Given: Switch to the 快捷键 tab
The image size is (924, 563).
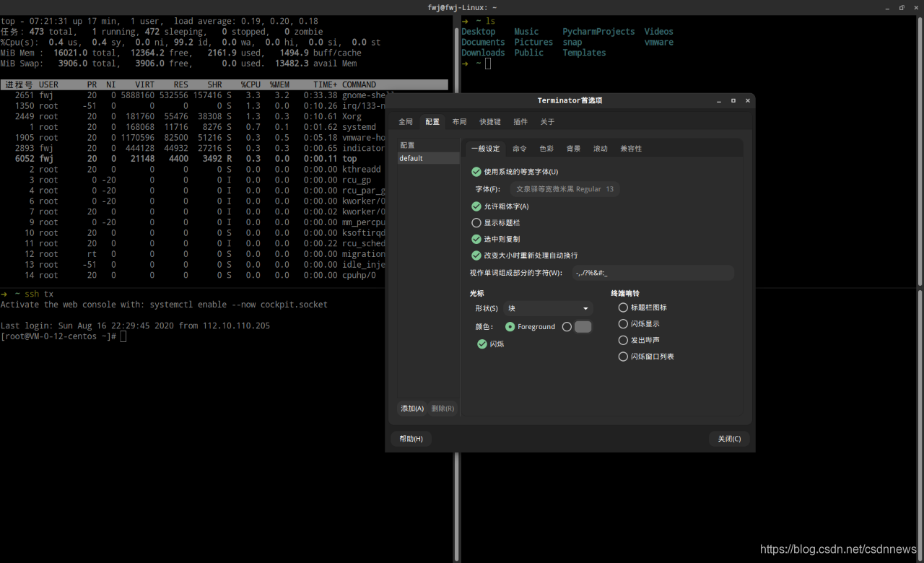Looking at the screenshot, I should point(490,122).
